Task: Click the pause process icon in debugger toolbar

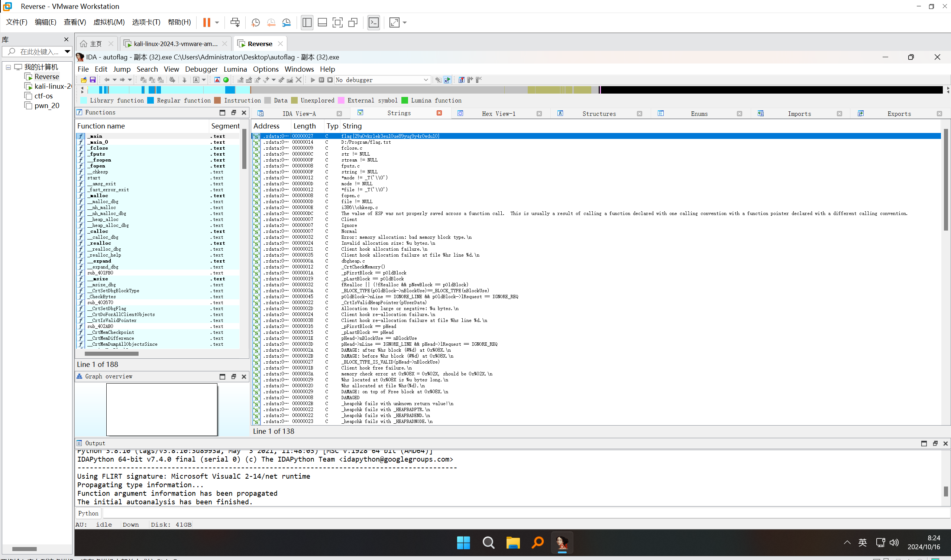Action: click(321, 79)
